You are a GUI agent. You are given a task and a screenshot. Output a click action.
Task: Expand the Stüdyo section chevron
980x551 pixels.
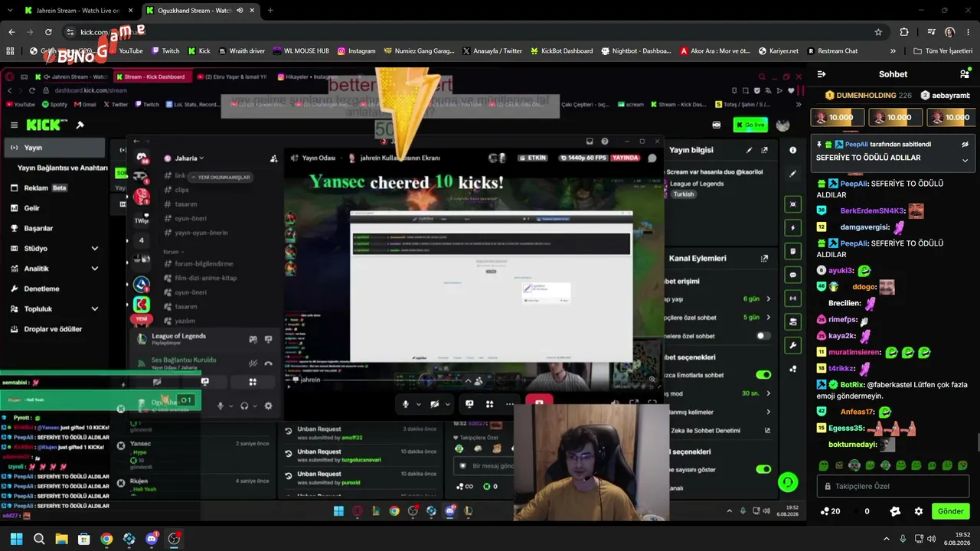click(x=95, y=249)
